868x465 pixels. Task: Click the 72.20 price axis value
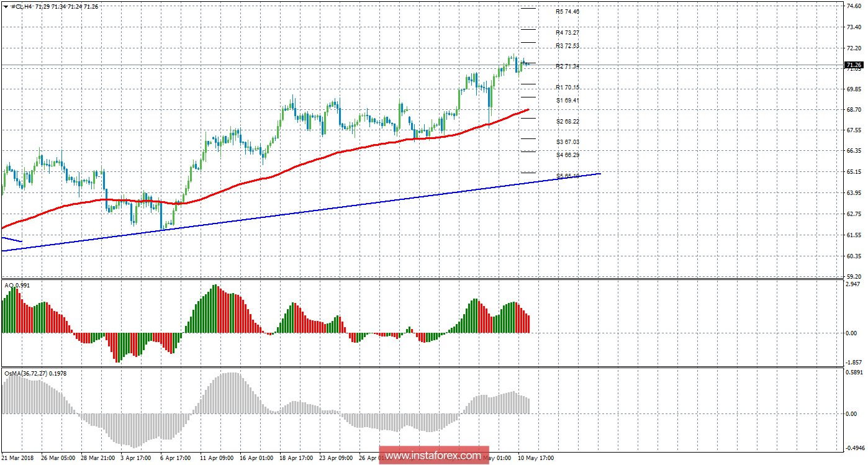tap(854, 48)
